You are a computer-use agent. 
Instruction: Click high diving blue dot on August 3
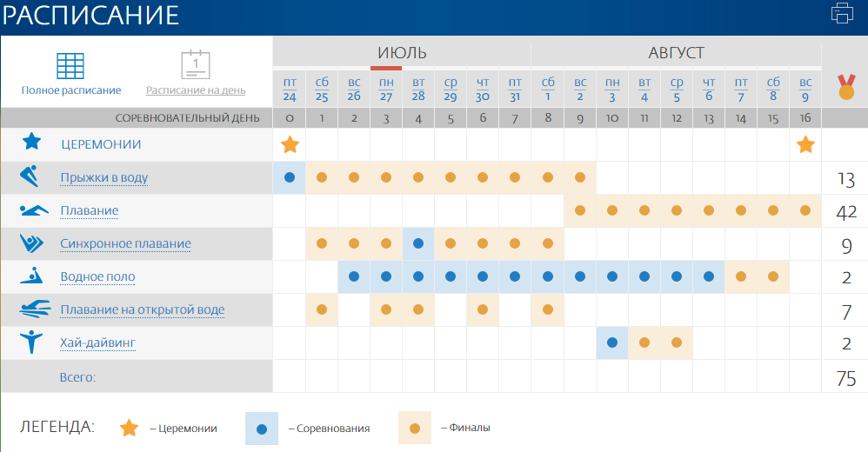(612, 342)
